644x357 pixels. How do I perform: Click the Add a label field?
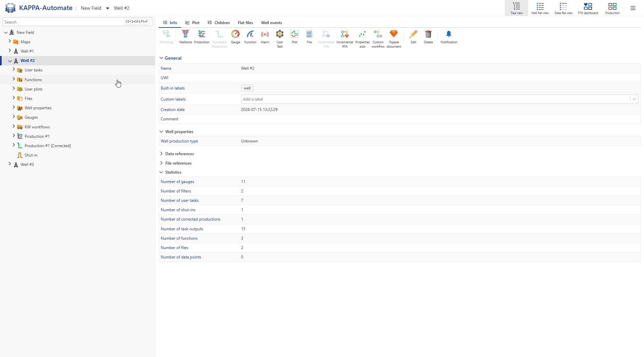[435, 99]
